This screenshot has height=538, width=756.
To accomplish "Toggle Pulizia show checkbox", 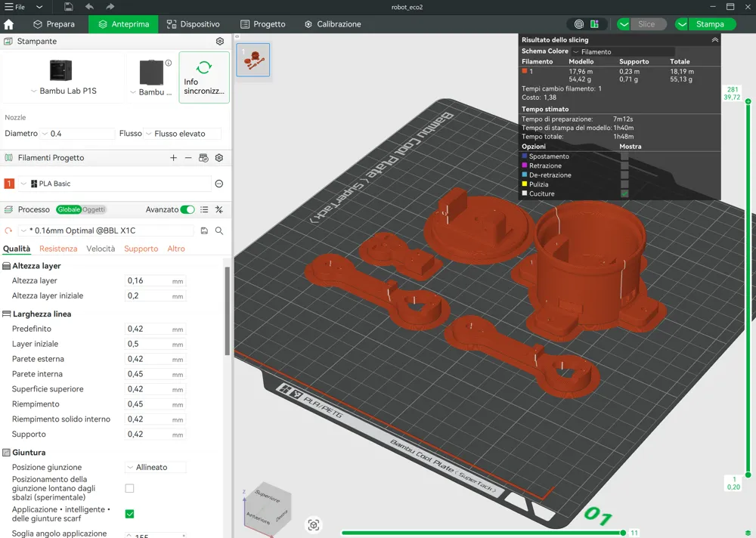I will (x=624, y=184).
